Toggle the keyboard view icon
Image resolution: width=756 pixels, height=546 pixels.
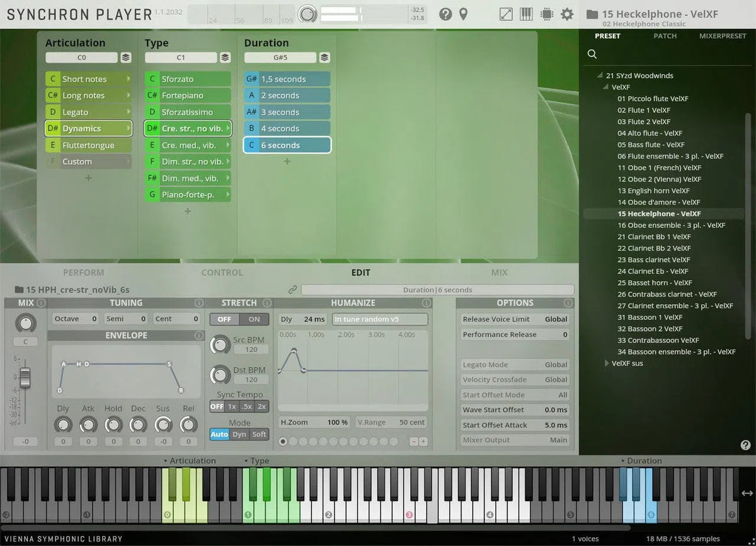point(526,14)
